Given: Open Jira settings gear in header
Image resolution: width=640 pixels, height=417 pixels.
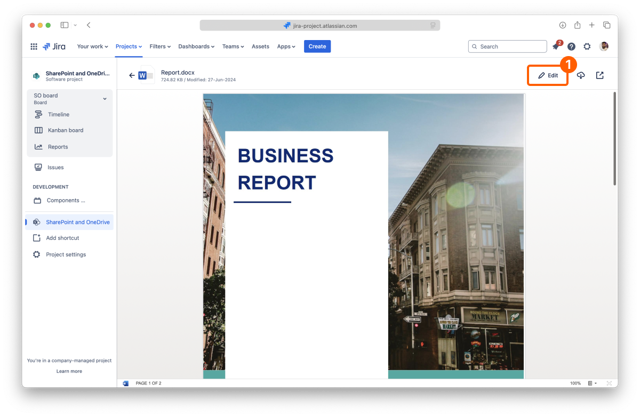Looking at the screenshot, I should tap(587, 46).
